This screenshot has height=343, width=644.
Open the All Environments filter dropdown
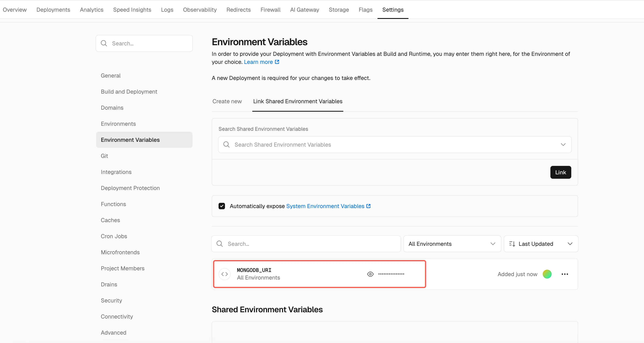pos(452,244)
